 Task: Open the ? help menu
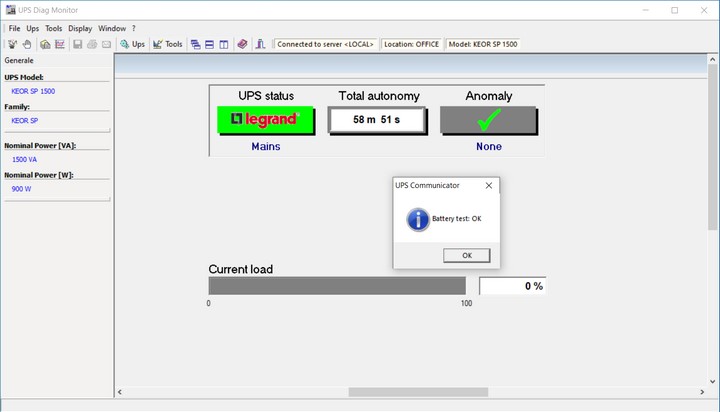[134, 28]
